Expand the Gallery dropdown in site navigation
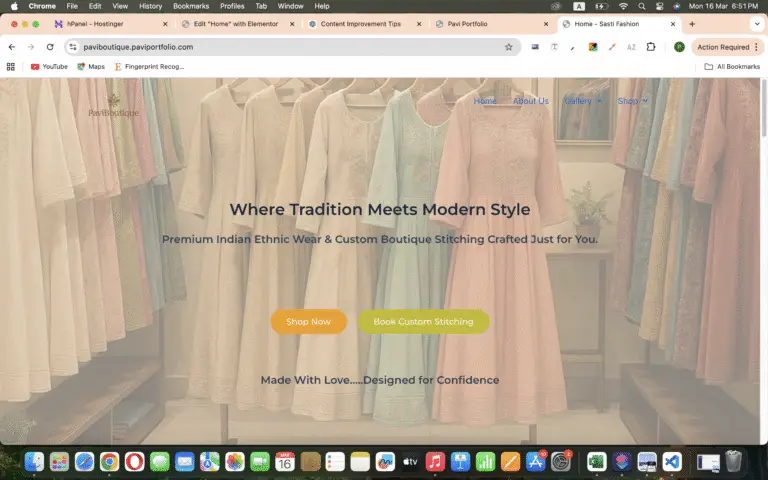The width and height of the screenshot is (768, 480). coord(583,101)
